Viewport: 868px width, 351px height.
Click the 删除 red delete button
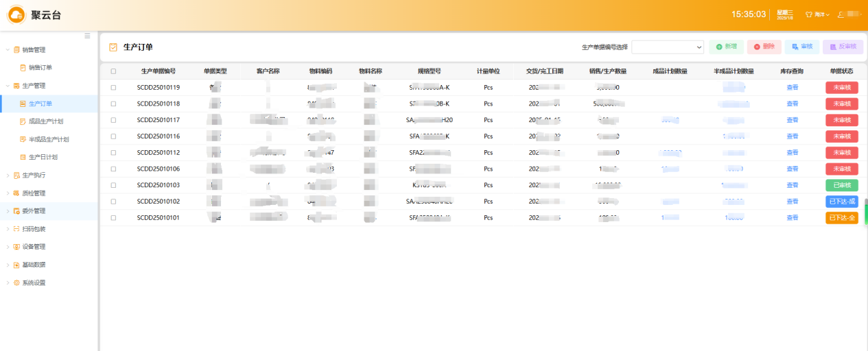click(x=764, y=47)
